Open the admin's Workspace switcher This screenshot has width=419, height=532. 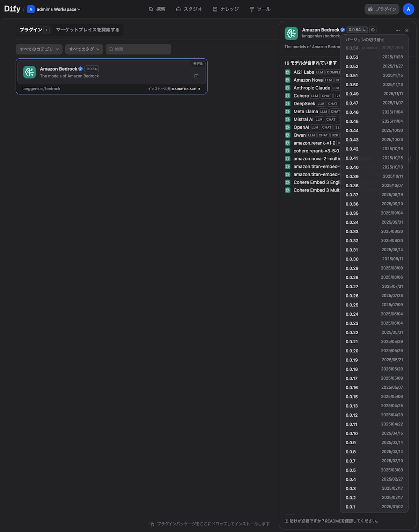click(x=54, y=9)
